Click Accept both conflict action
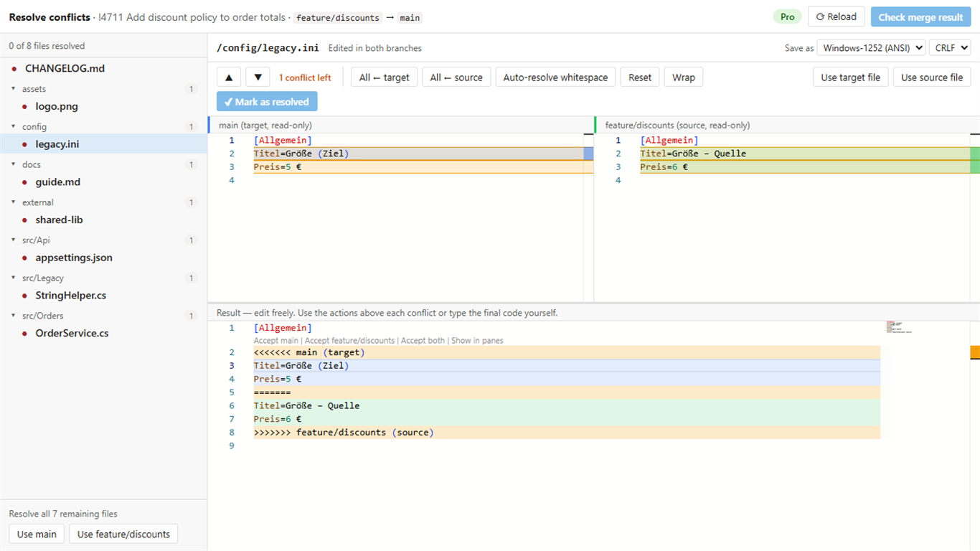Viewport: 980px width, 551px height. [423, 341]
